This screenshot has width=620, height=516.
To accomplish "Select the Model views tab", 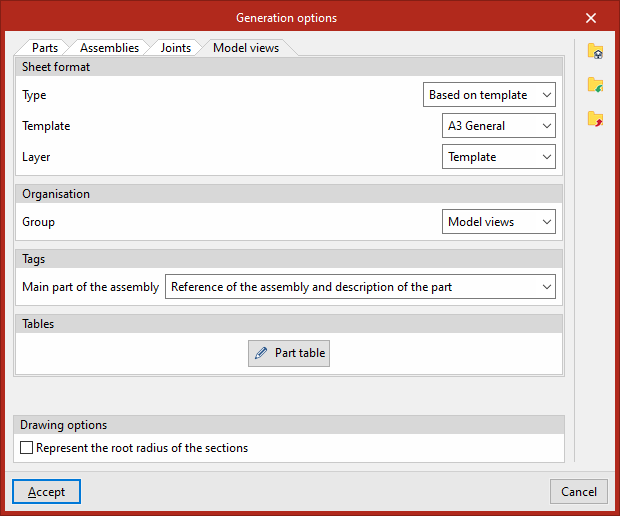I will coord(246,48).
